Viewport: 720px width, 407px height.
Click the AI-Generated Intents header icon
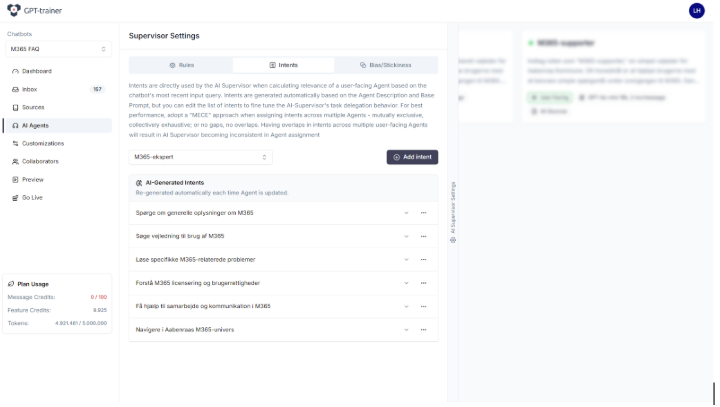(139, 183)
